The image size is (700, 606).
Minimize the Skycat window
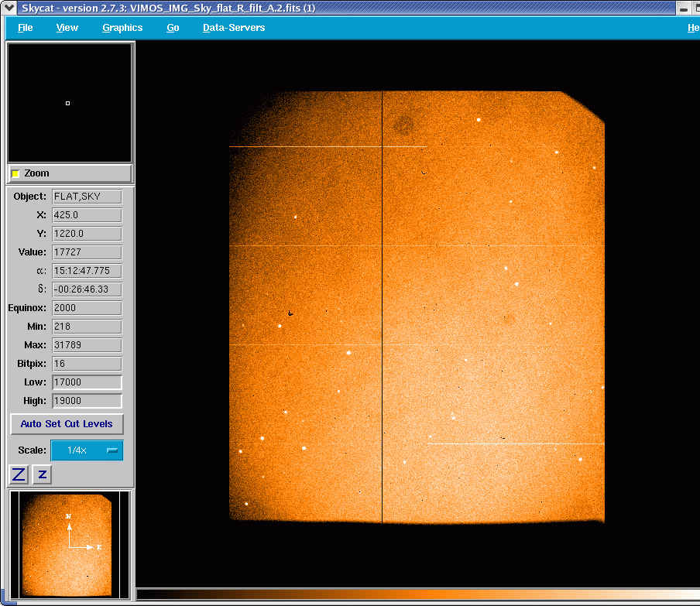tap(684, 9)
